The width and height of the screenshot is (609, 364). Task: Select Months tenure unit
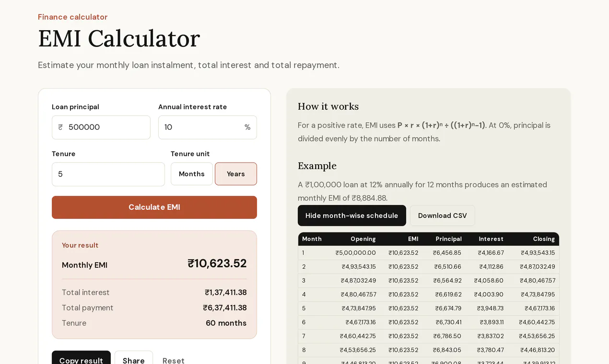pyautogui.click(x=192, y=174)
